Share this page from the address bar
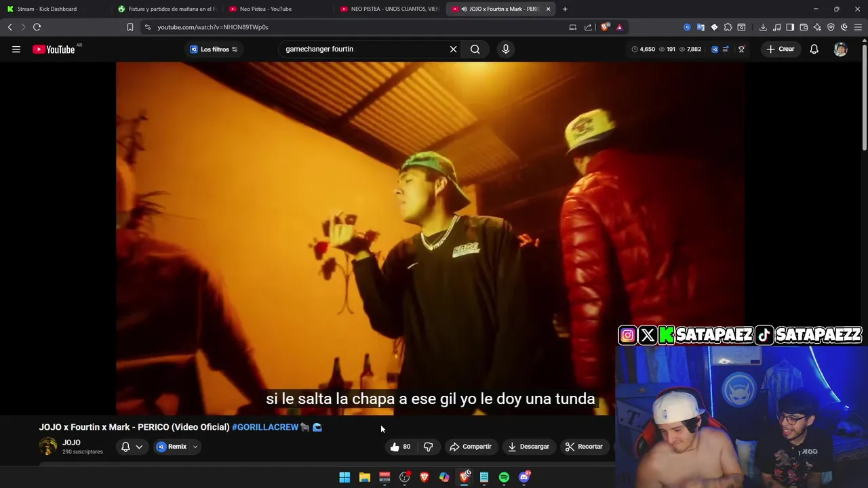 (588, 27)
